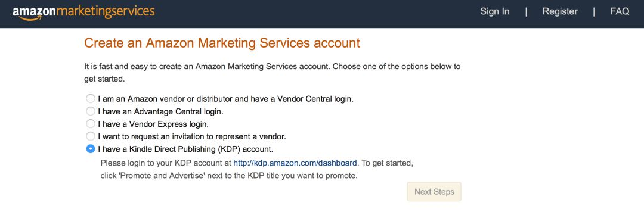Click the Next Steps button

point(434,192)
